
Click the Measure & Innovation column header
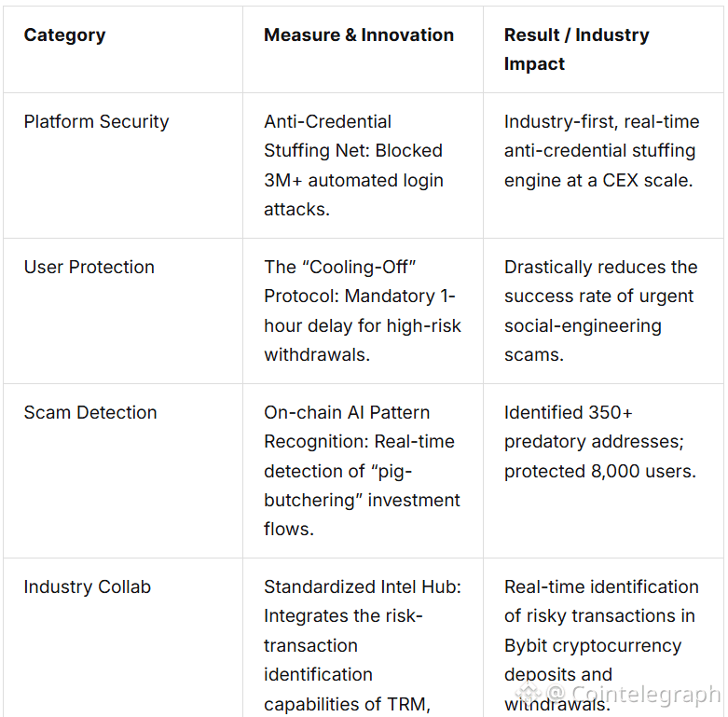[x=359, y=35]
